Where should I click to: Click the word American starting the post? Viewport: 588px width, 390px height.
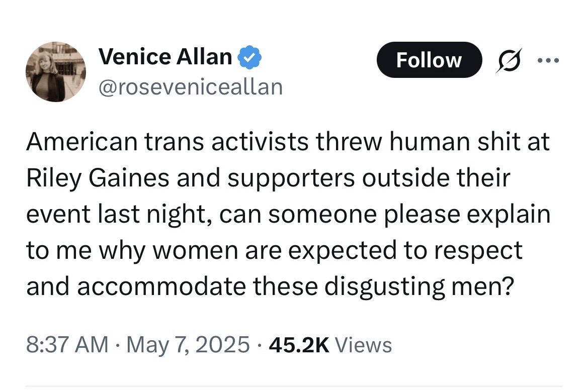82,142
